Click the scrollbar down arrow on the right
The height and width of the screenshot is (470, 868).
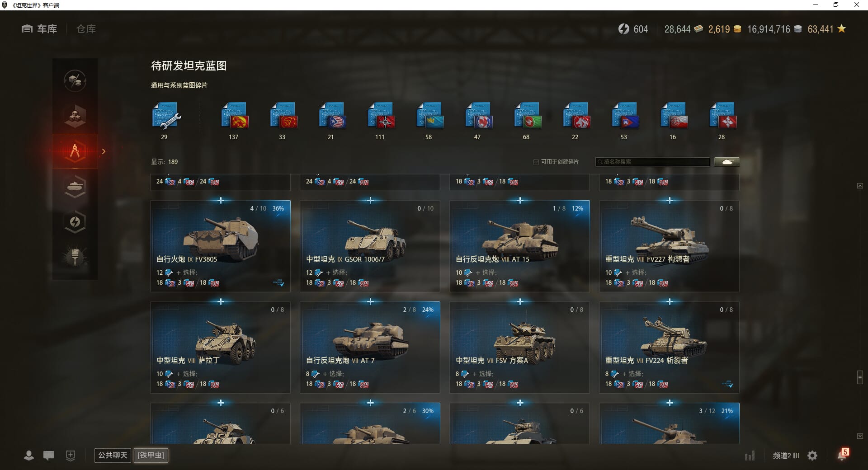point(860,436)
